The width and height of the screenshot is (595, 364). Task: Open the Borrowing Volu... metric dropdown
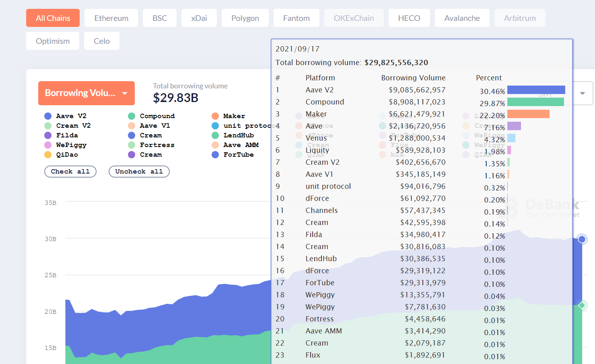click(86, 93)
